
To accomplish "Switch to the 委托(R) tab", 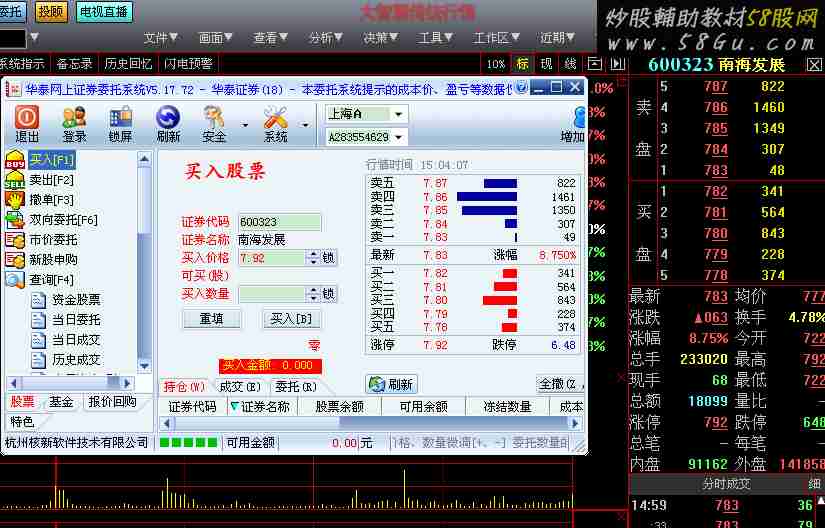I will 296,387.
